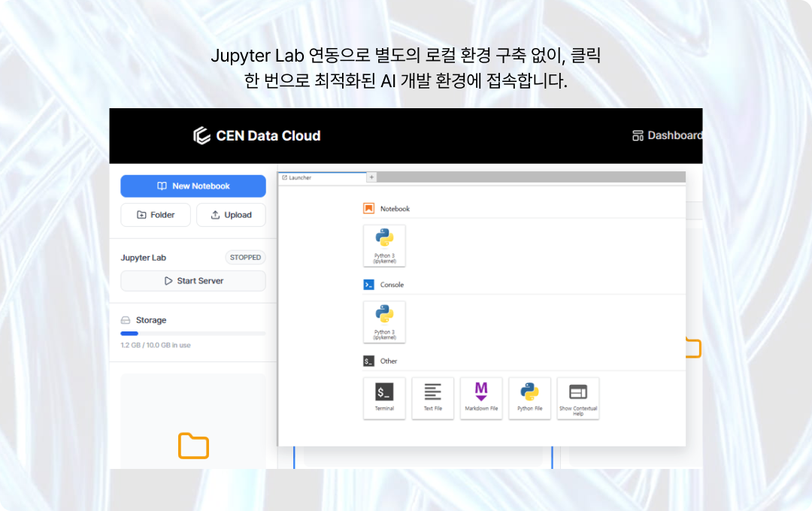Open a new launcher tab with plus button

tap(371, 177)
